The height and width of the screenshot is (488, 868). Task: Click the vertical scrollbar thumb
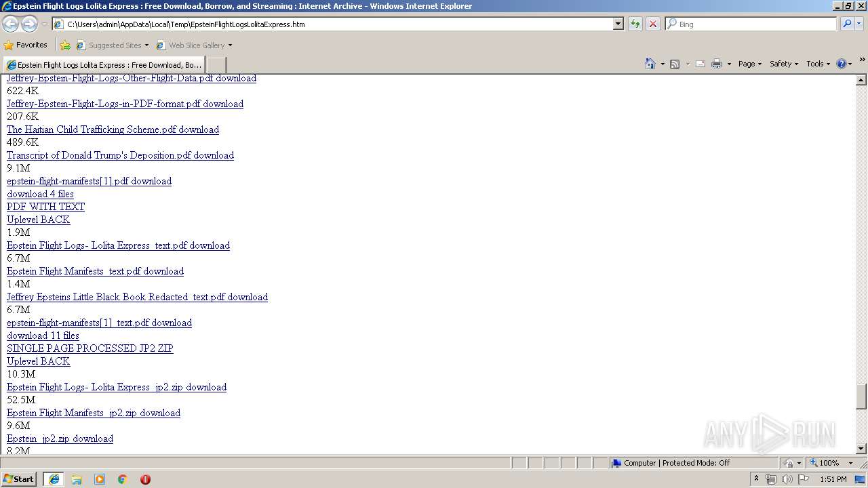[x=861, y=396]
